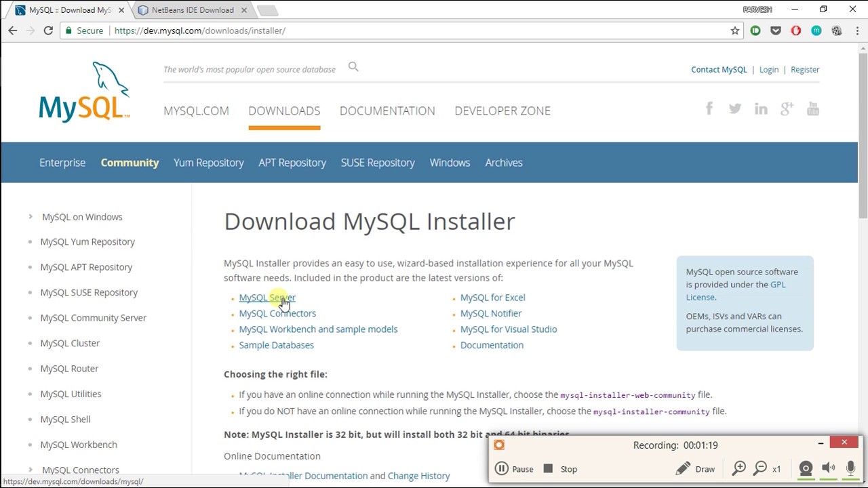868x488 pixels.
Task: Open MySQL Server link
Action: [267, 298]
